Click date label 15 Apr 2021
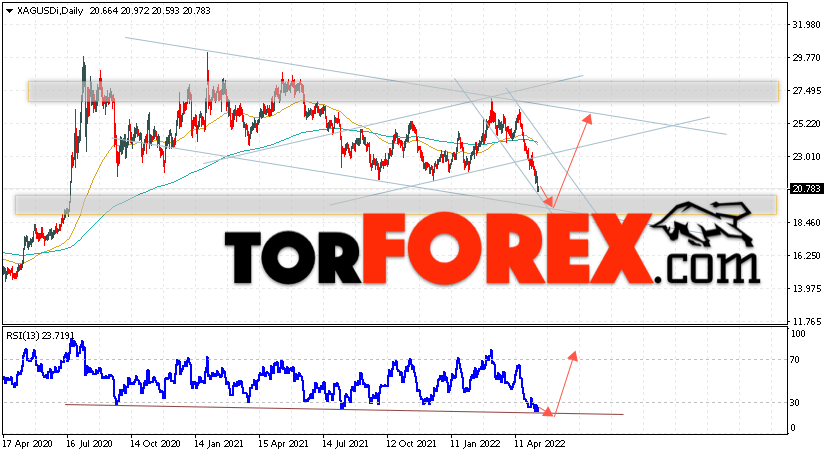The image size is (828, 455). coord(283,443)
